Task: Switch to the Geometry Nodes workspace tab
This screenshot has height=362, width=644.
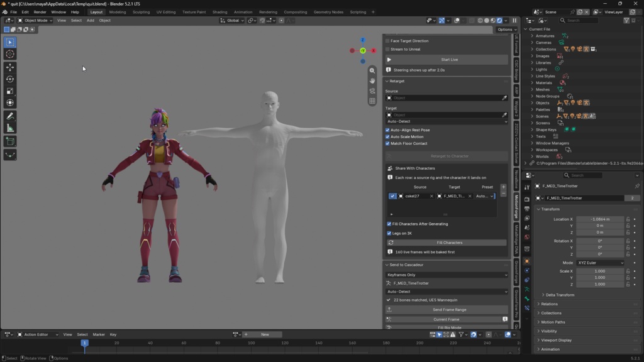Action: point(328,12)
